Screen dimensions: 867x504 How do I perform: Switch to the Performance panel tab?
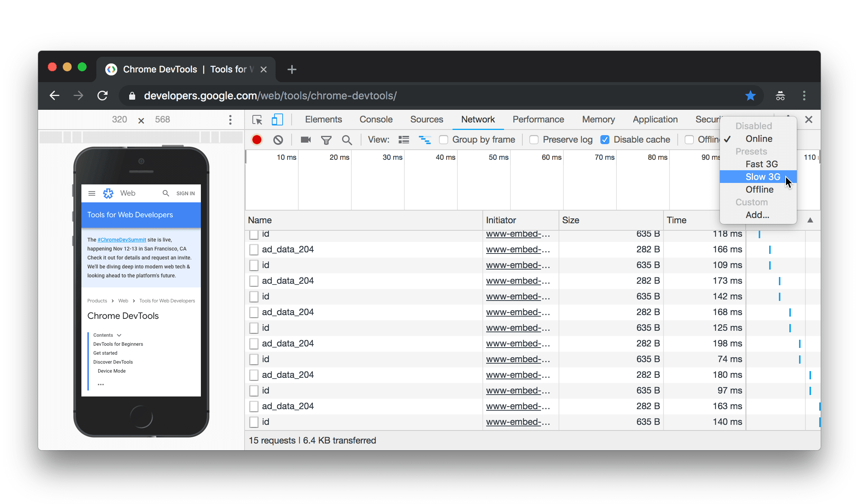[x=538, y=119]
